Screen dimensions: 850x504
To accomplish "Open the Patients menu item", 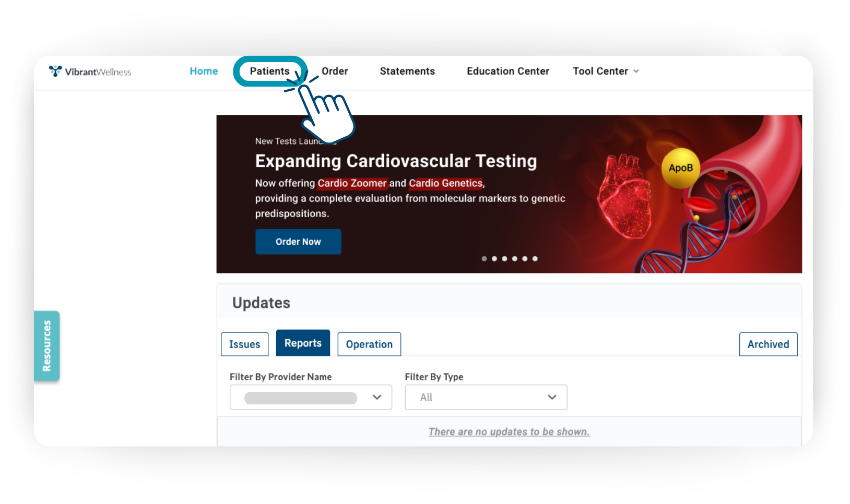I will point(269,71).
